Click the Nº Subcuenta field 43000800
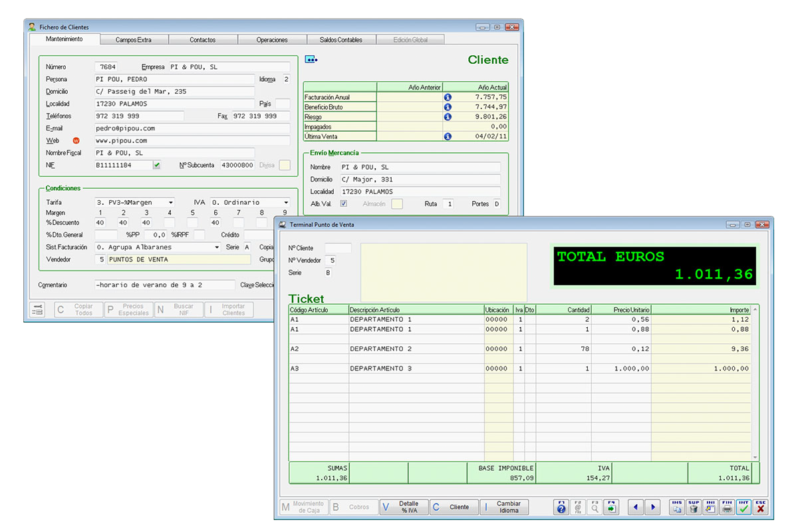This screenshot has height=532, width=798. pyautogui.click(x=237, y=165)
